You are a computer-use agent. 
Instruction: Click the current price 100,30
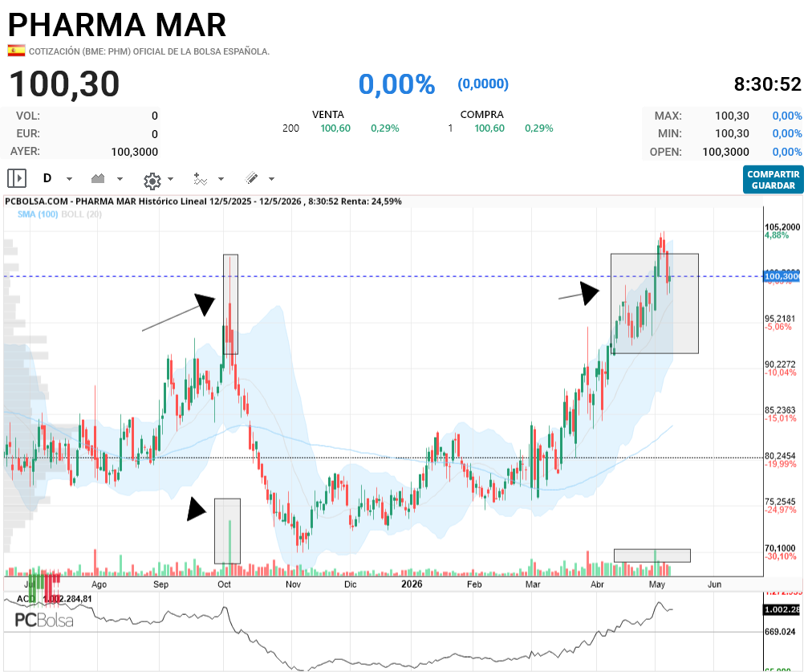64,84
